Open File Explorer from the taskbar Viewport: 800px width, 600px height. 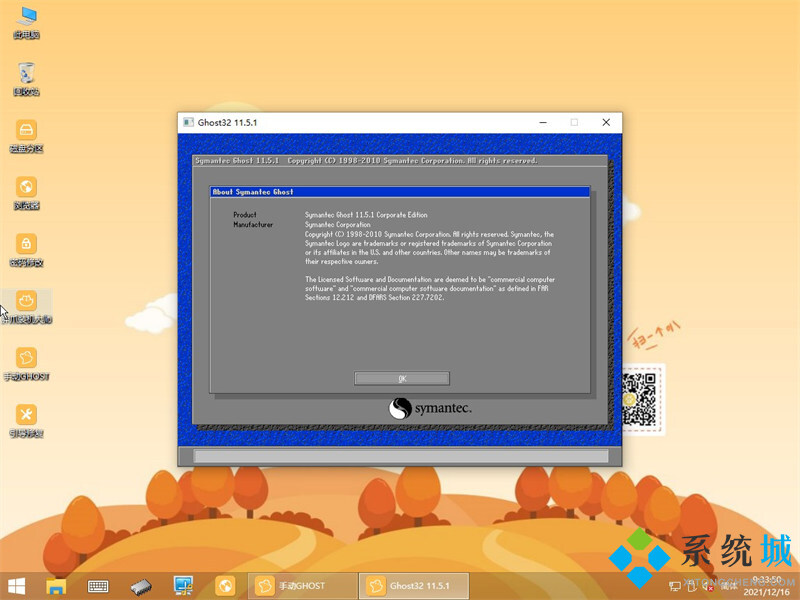[56, 586]
